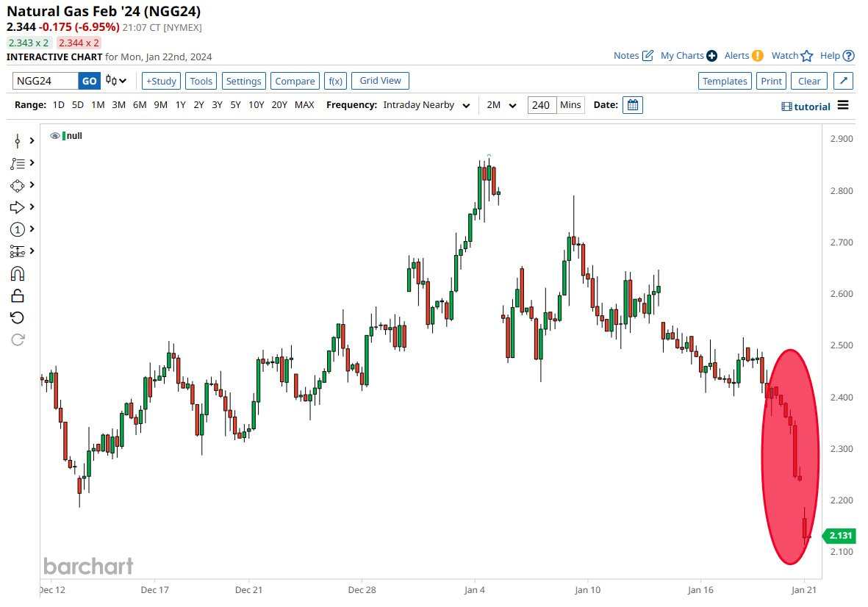Save chart via My Charts plus icon
The image size is (868, 607).
pyautogui.click(x=711, y=56)
